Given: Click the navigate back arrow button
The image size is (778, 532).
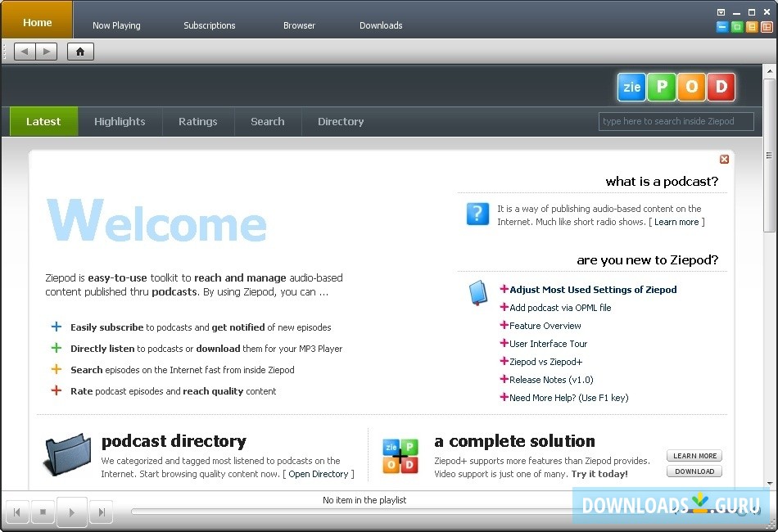Looking at the screenshot, I should pos(25,51).
